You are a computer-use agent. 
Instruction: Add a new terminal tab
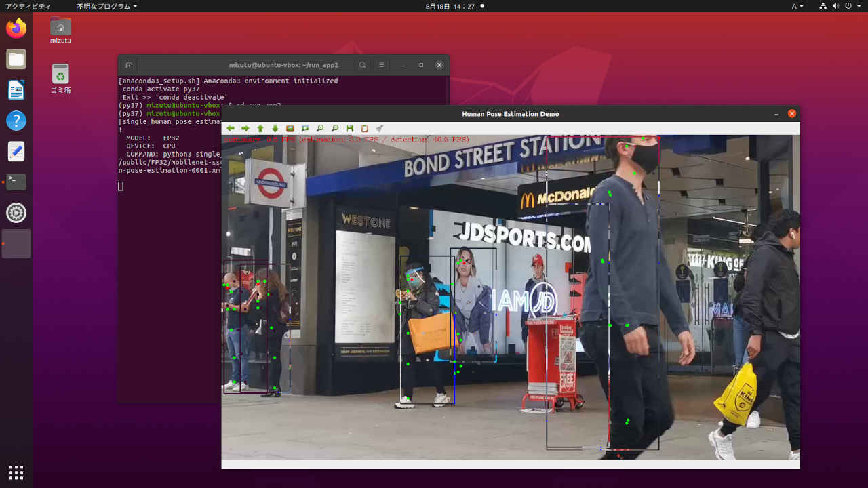129,65
